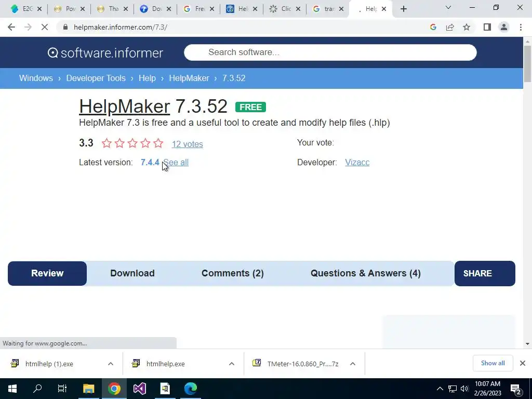Expand options for TMeter 7z download
Screen dimensions: 532x399
tap(353, 364)
